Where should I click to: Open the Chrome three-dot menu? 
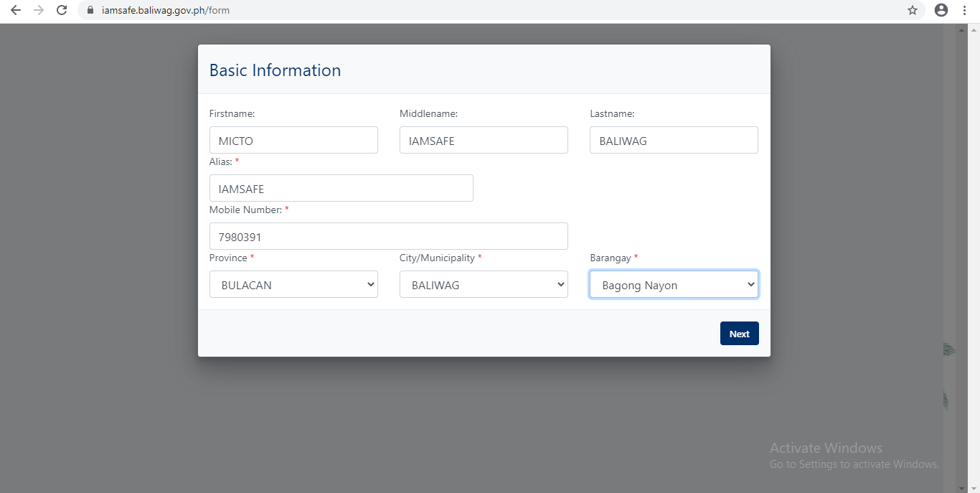pyautogui.click(x=965, y=10)
